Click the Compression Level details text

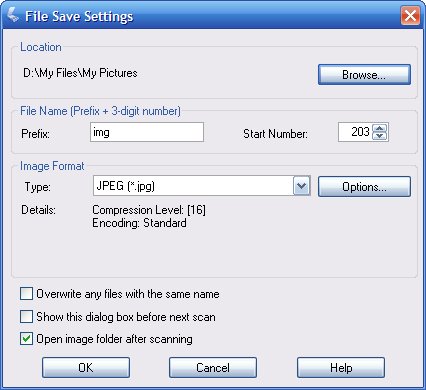[x=149, y=210]
